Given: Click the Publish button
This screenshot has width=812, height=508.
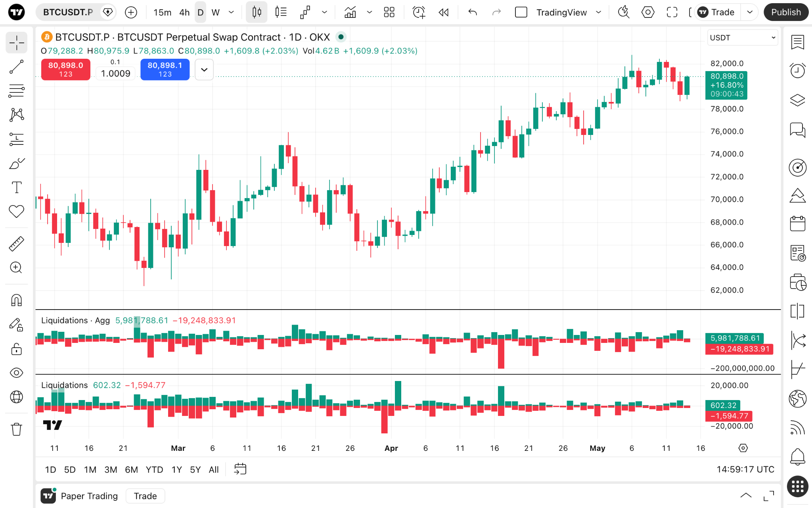Looking at the screenshot, I should tap(786, 12).
